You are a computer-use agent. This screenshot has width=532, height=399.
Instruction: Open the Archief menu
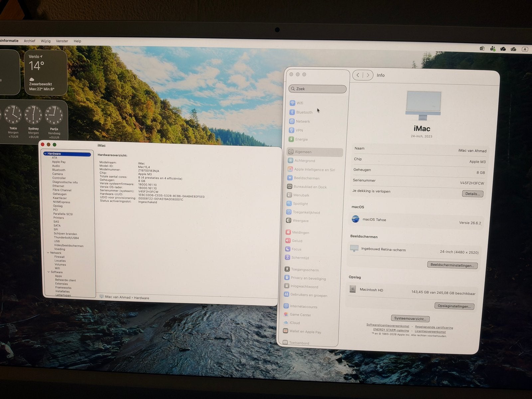29,41
